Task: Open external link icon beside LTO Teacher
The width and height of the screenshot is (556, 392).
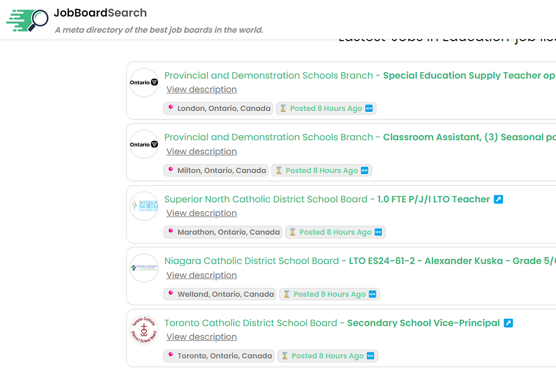Action: pos(499,200)
